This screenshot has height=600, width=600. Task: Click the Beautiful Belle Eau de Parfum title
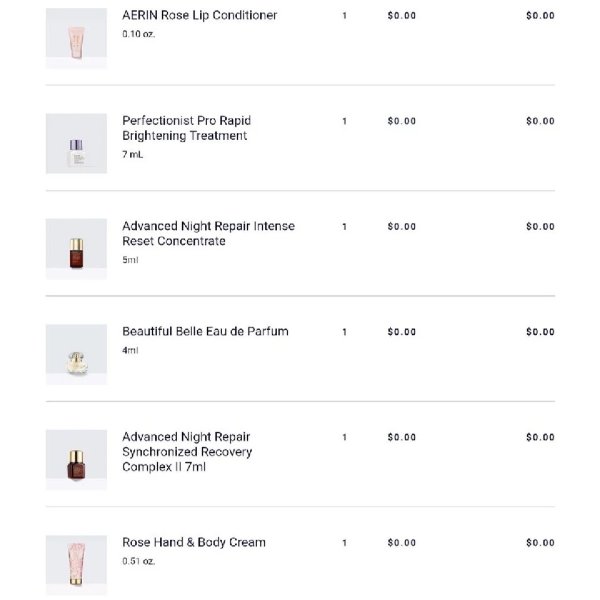pos(205,331)
